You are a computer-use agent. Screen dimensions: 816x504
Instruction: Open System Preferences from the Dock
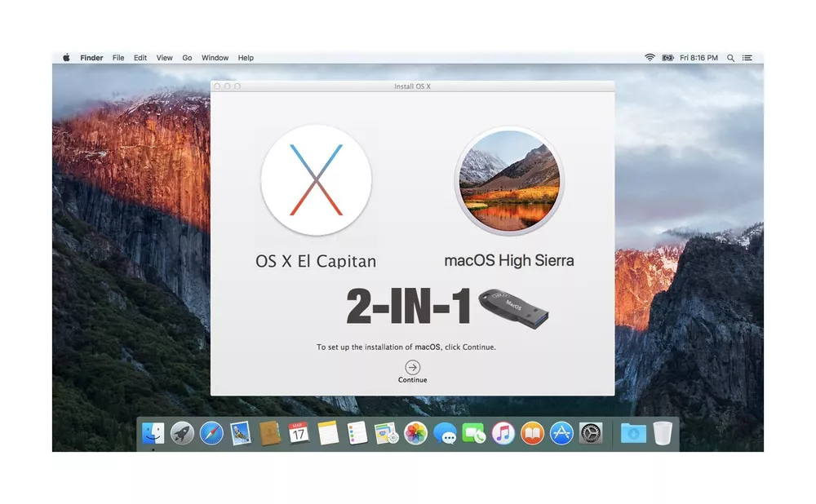click(x=591, y=433)
